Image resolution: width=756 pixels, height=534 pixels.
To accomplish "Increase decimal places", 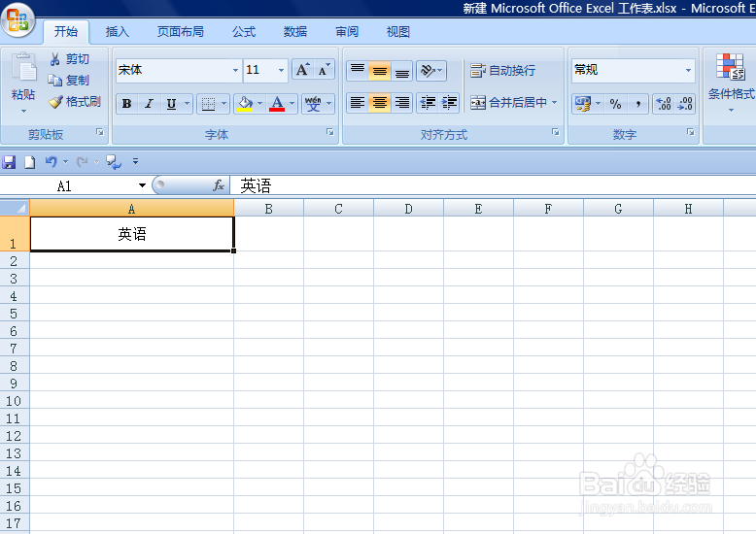I will pyautogui.click(x=664, y=104).
